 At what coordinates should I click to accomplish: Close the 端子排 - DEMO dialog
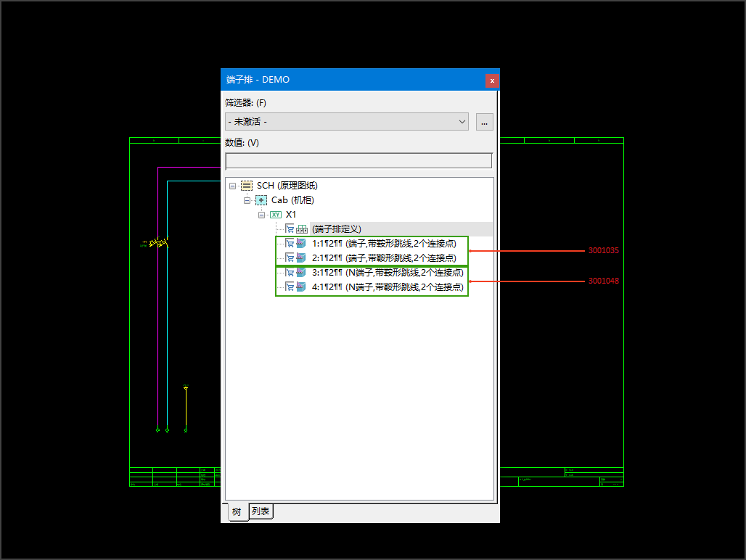(x=492, y=81)
